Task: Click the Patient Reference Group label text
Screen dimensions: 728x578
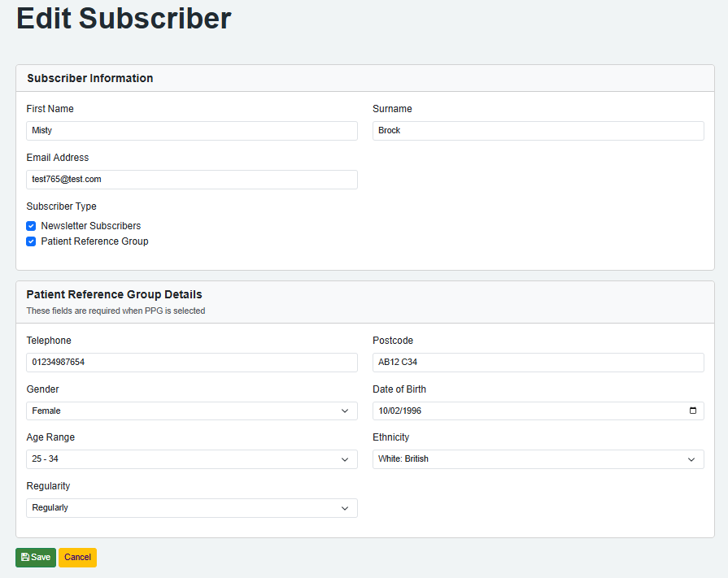Action: pos(94,241)
